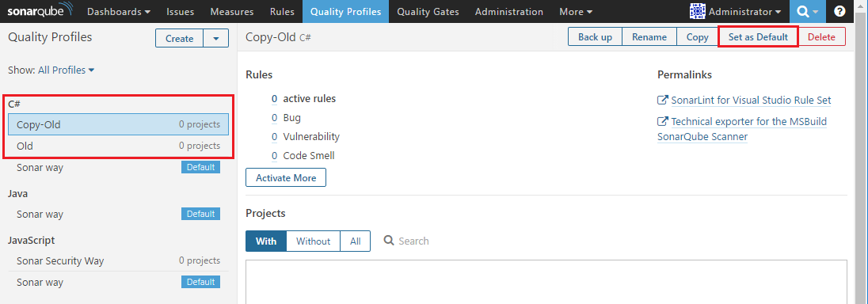
Task: Switch to the Rules tab
Action: (x=282, y=12)
